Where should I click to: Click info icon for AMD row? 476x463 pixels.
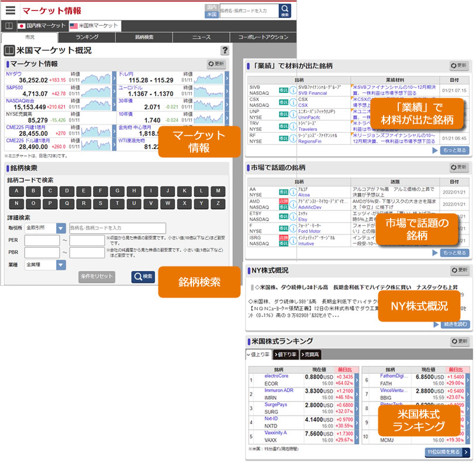tap(293, 202)
